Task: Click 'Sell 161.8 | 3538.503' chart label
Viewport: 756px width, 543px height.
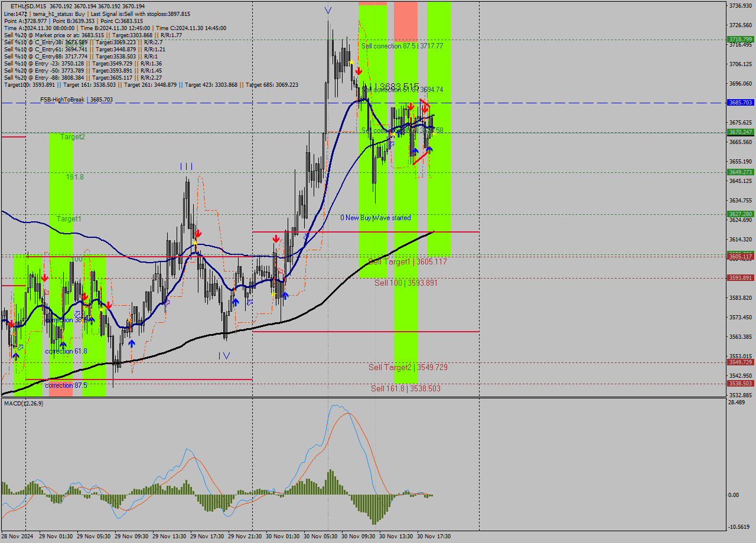Action: pyautogui.click(x=406, y=388)
